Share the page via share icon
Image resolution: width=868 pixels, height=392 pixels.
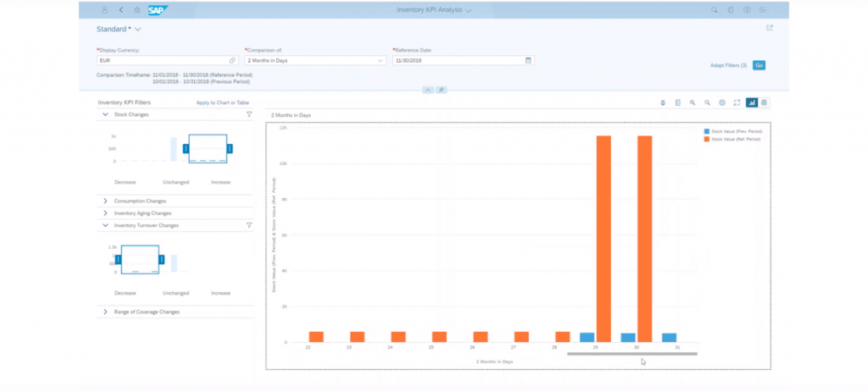(770, 28)
